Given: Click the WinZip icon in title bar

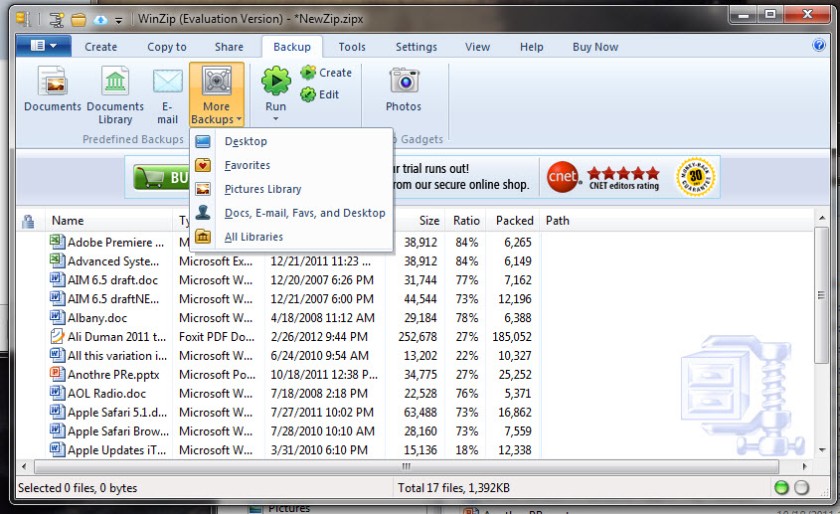Looking at the screenshot, I should click(23, 19).
